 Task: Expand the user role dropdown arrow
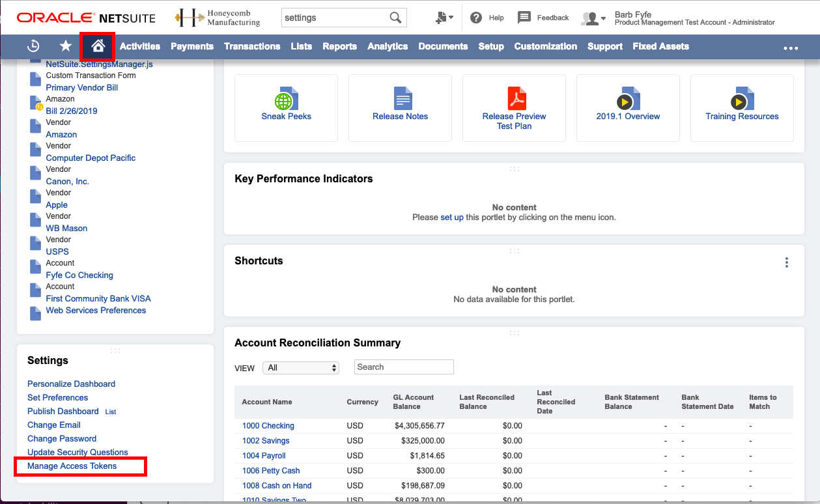pos(603,18)
